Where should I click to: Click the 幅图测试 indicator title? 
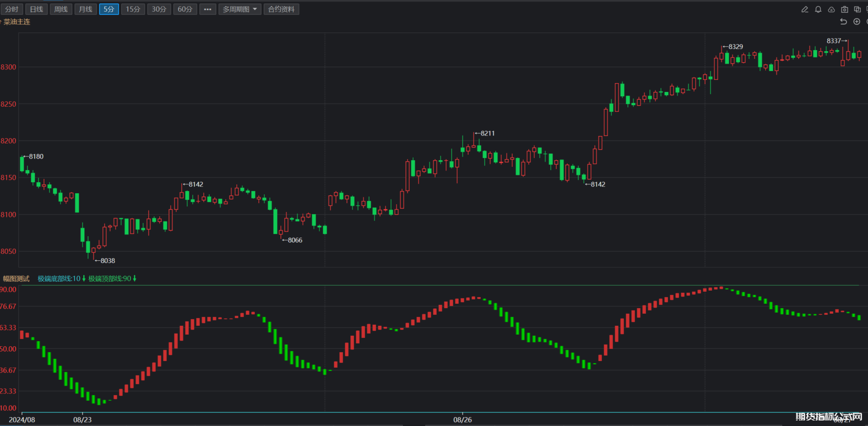pos(16,278)
